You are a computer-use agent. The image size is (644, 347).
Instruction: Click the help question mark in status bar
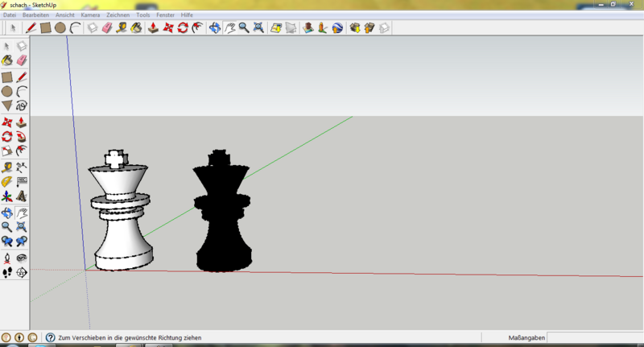pyautogui.click(x=50, y=337)
